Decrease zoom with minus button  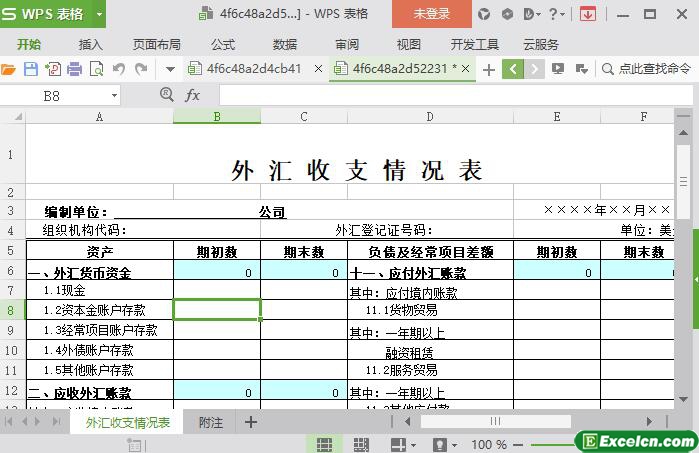[x=518, y=445]
